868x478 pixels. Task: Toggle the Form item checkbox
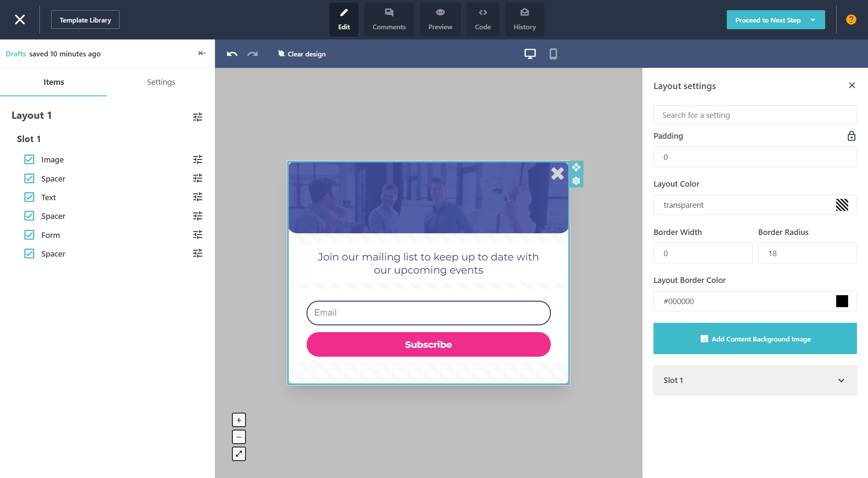pos(29,235)
